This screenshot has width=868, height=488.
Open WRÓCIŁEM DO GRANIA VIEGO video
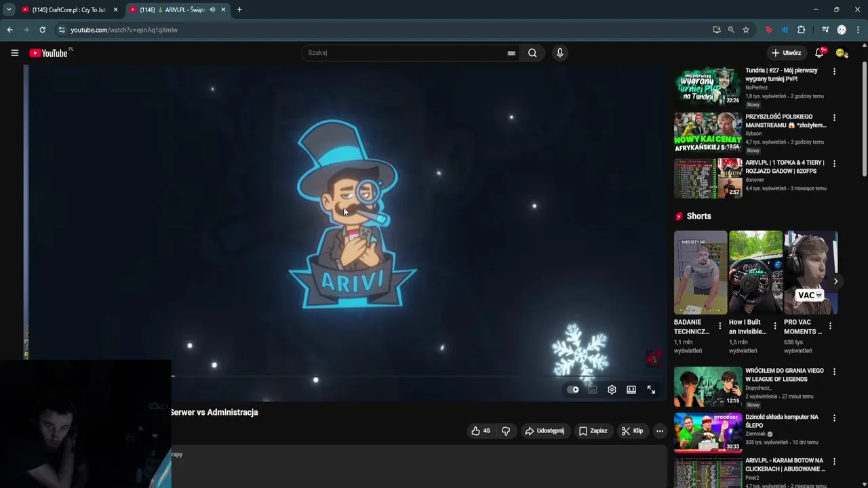pyautogui.click(x=707, y=386)
